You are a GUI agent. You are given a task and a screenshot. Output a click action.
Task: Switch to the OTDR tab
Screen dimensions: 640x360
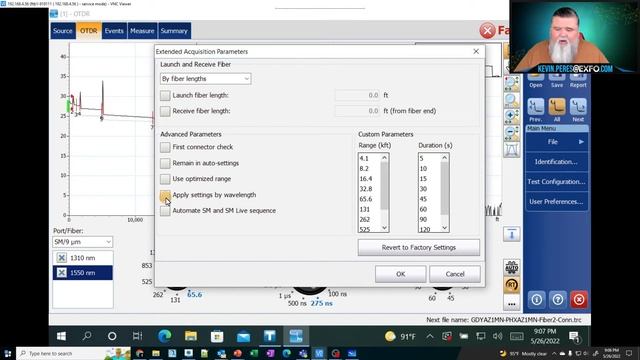point(89,31)
